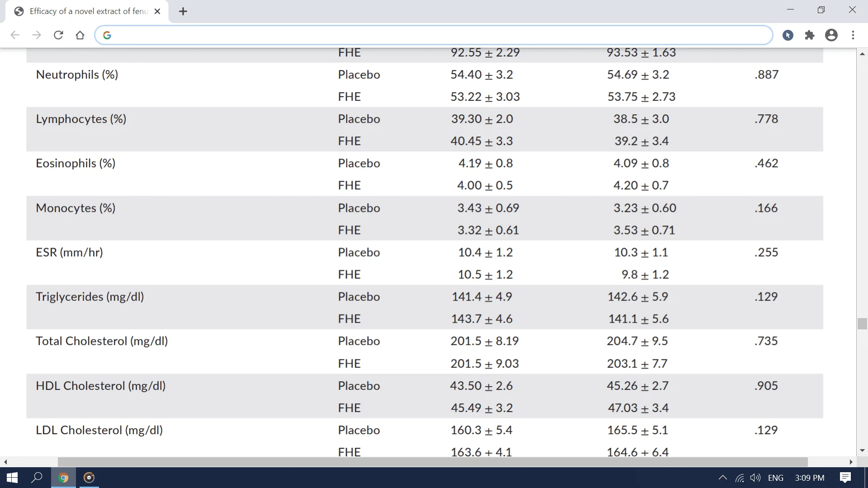Click the 39.30 ± 2.0 value
Screen dimensions: 868x488
pyautogui.click(x=482, y=119)
